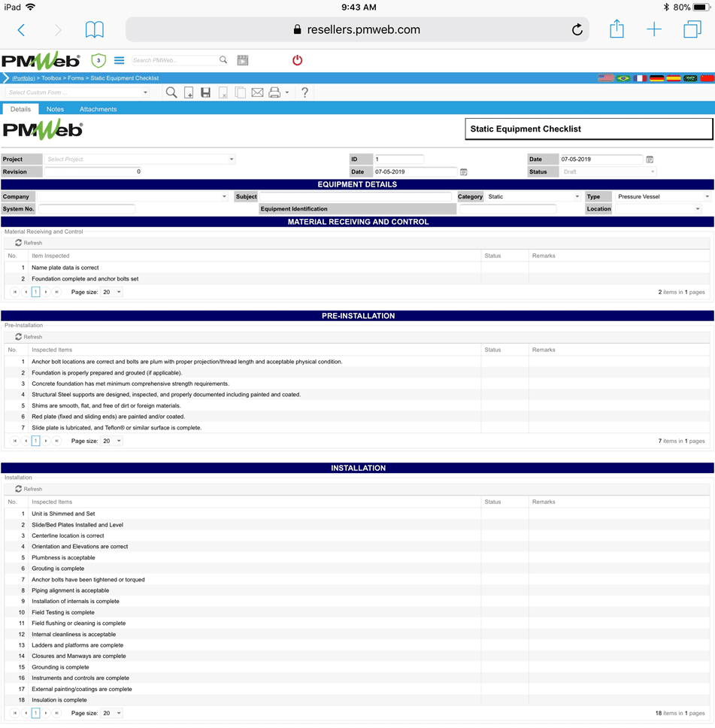The height and width of the screenshot is (728, 715).
Task: Click the printer icon
Action: click(x=274, y=93)
